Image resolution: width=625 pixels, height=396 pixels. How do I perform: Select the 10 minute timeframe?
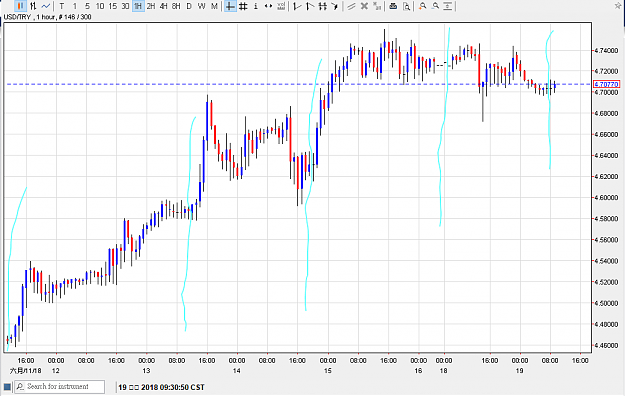click(x=100, y=6)
